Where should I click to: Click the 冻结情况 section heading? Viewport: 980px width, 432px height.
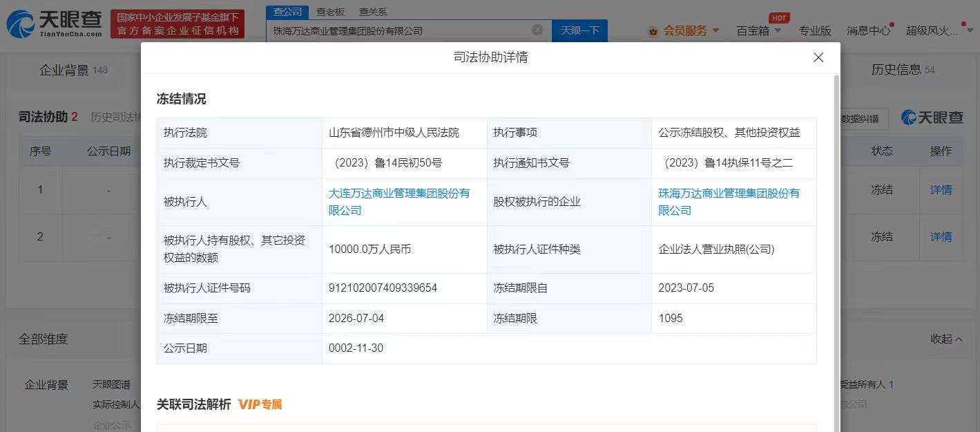click(x=181, y=99)
